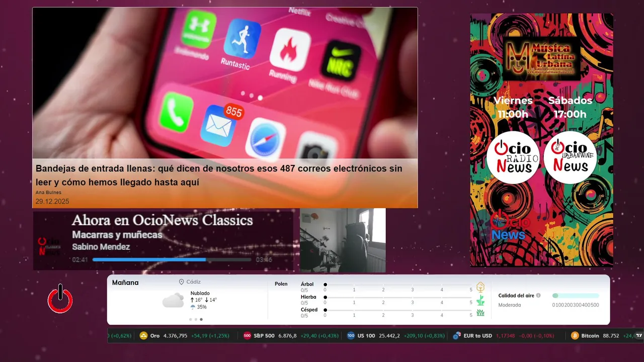Click the Ocio Radio News round logo
The height and width of the screenshot is (362, 644).
click(513, 157)
